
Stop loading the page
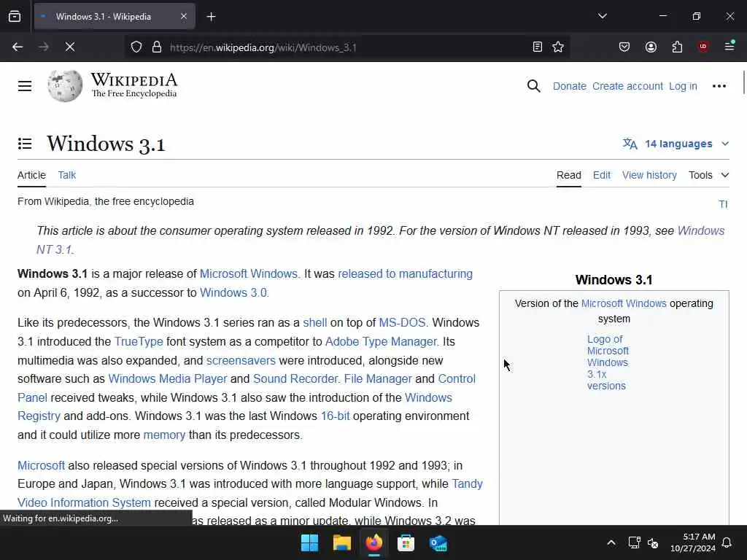click(x=69, y=47)
